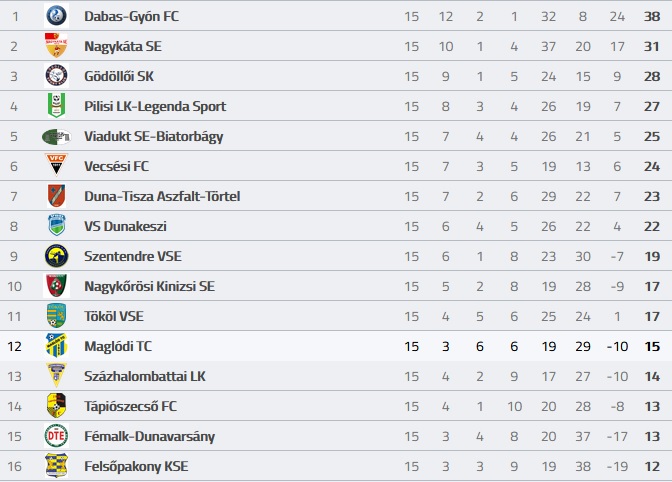Click the Nagykőrösi Kinizsi SE crest

[56, 286]
